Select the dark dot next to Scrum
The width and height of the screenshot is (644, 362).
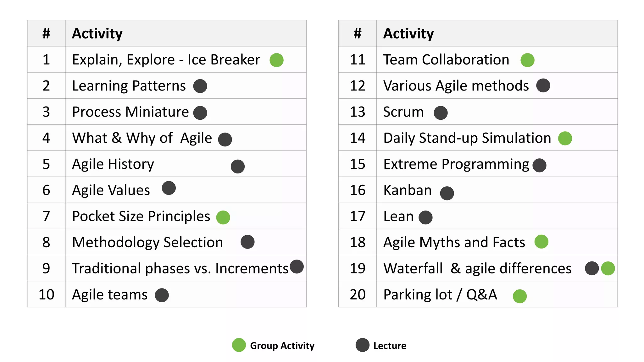[440, 113]
